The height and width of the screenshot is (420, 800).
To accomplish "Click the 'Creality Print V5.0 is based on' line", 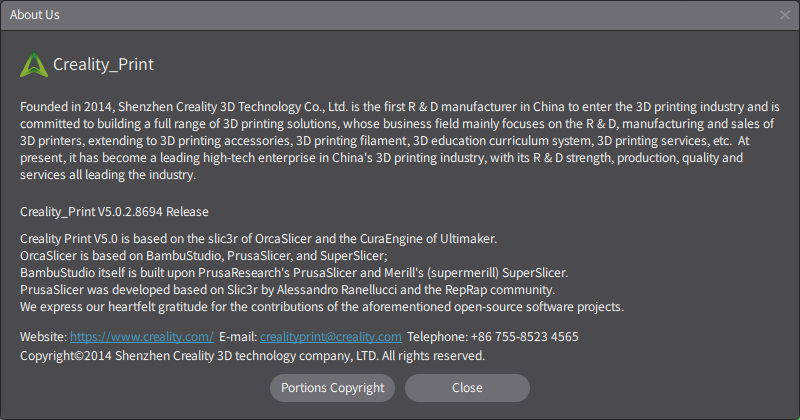I will click(x=258, y=238).
